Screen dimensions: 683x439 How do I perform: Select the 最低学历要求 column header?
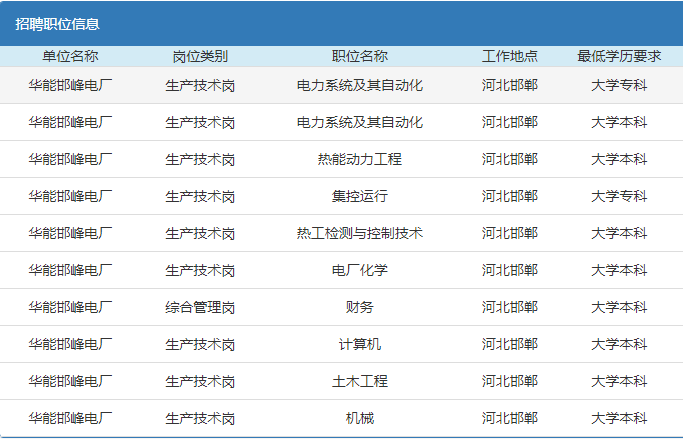[x=619, y=57]
